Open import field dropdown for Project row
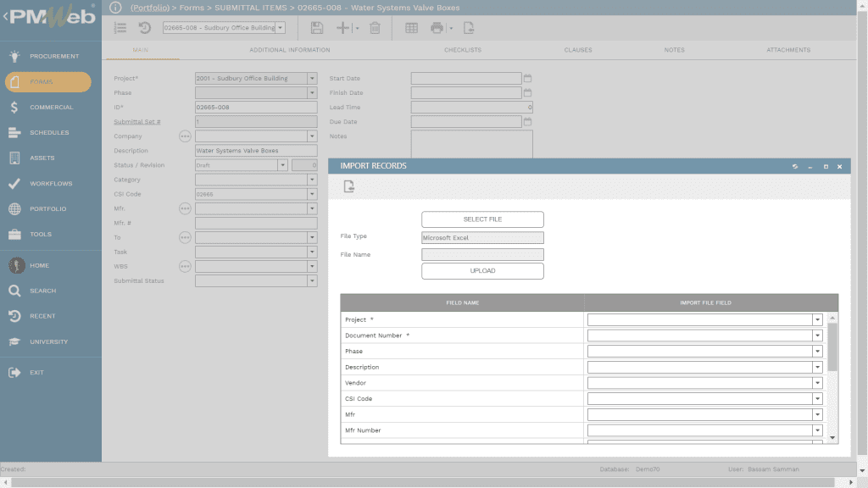This screenshot has height=488, width=868. tap(817, 319)
